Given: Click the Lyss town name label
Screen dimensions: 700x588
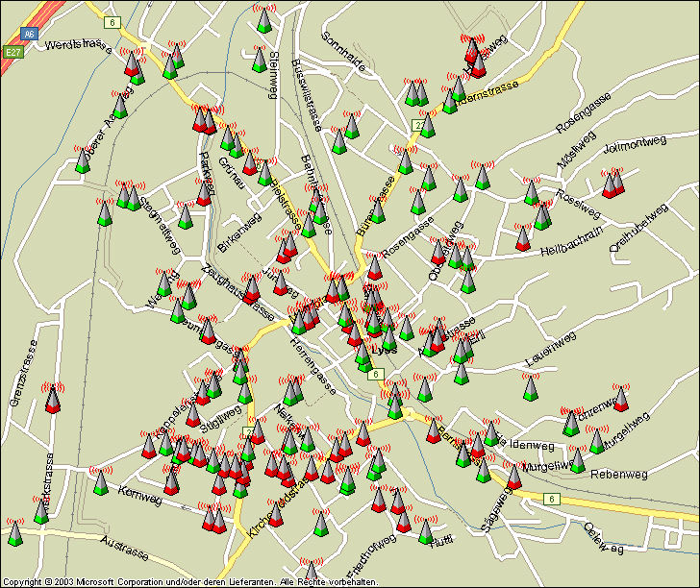Looking at the screenshot, I should point(384,350).
